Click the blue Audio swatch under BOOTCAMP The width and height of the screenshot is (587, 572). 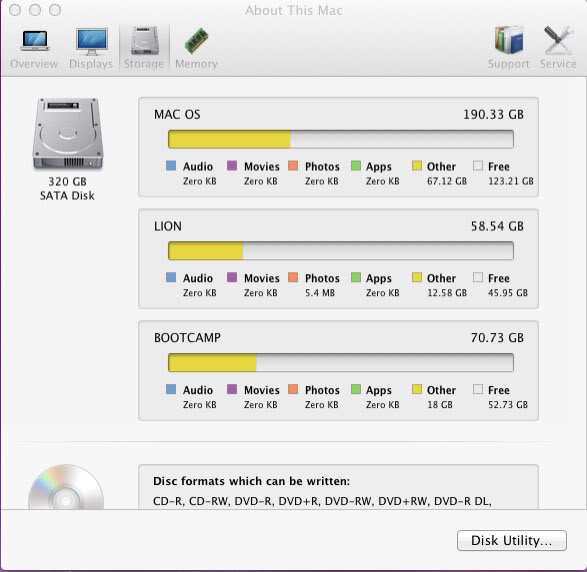tap(171, 389)
